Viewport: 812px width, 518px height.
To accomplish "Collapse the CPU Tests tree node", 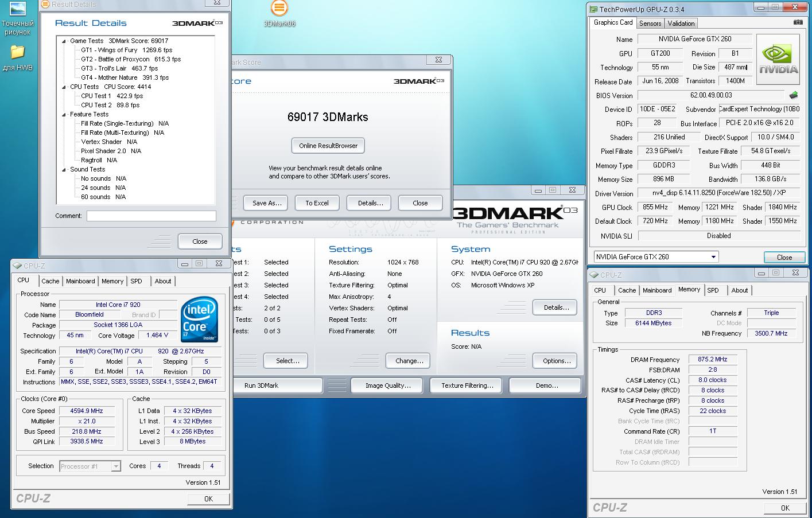I will click(x=64, y=87).
